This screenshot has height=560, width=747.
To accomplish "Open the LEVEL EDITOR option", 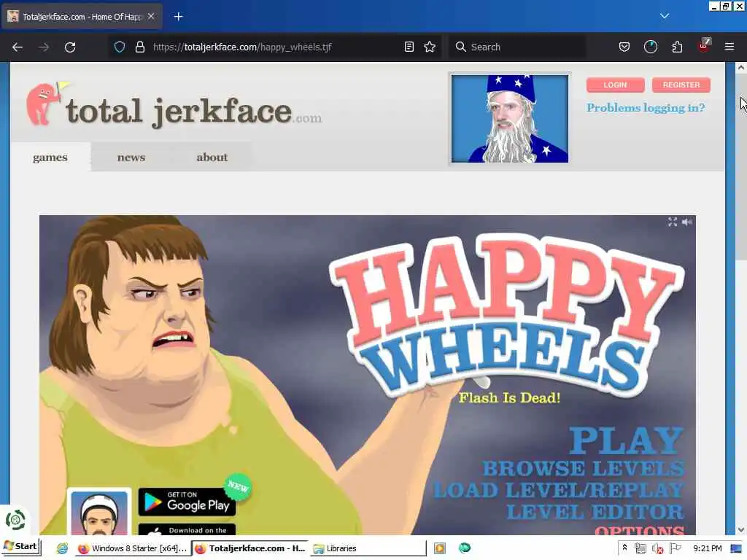I will tap(595, 513).
